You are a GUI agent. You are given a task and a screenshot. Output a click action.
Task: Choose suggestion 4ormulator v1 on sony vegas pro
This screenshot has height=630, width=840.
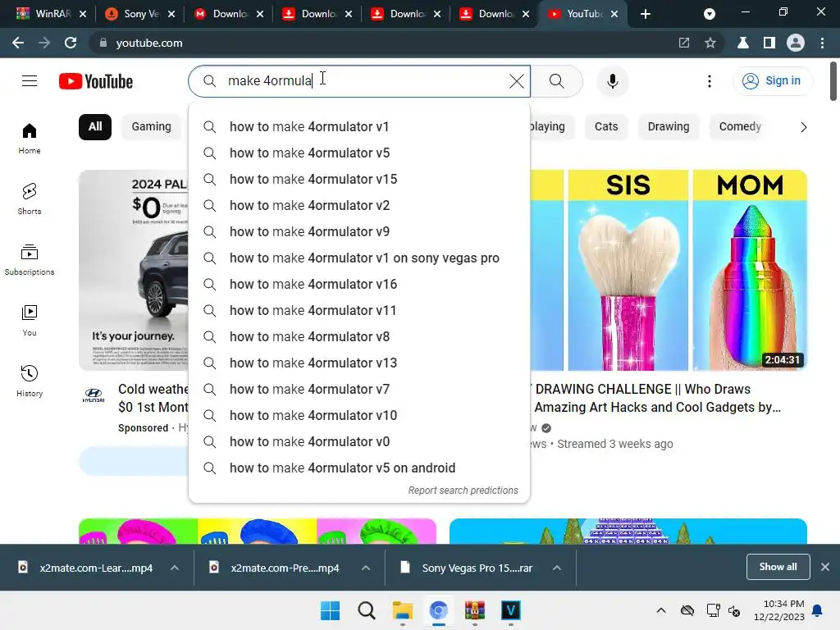[359, 258]
